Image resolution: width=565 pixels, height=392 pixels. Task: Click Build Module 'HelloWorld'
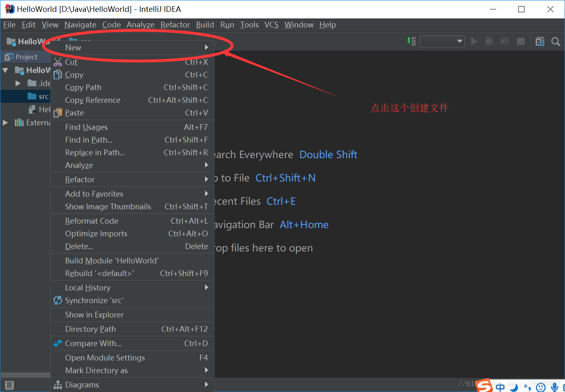tap(132, 261)
